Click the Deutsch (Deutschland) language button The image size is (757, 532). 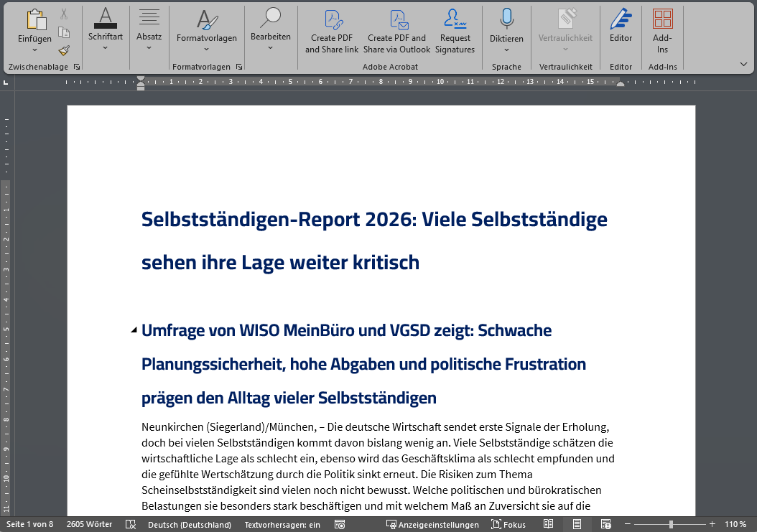[189, 525]
